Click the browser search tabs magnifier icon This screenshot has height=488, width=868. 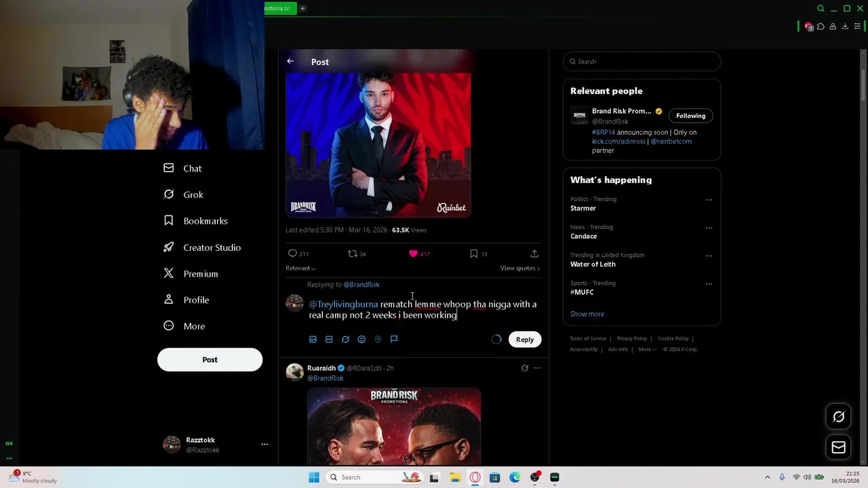point(821,8)
